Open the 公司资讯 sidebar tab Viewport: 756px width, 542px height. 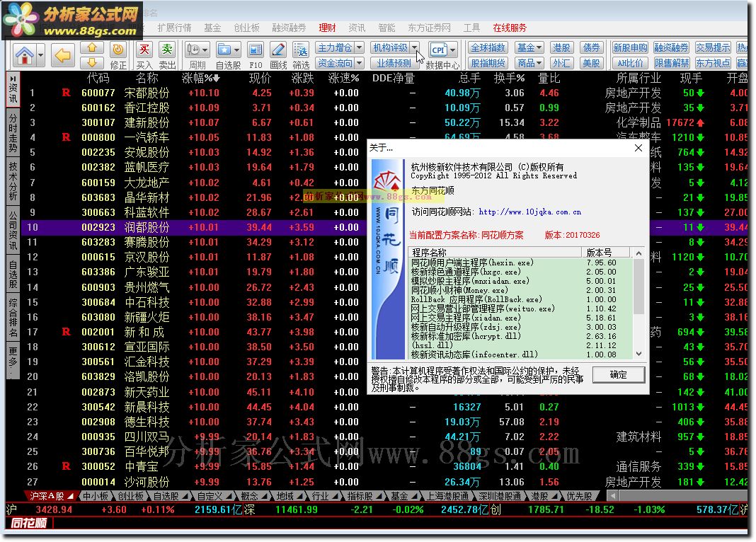(x=13, y=231)
